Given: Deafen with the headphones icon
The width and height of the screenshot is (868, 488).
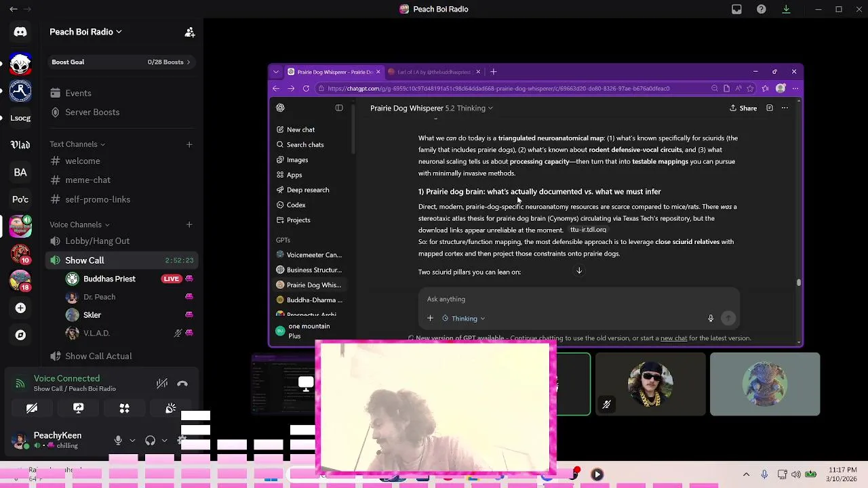Looking at the screenshot, I should (150, 441).
